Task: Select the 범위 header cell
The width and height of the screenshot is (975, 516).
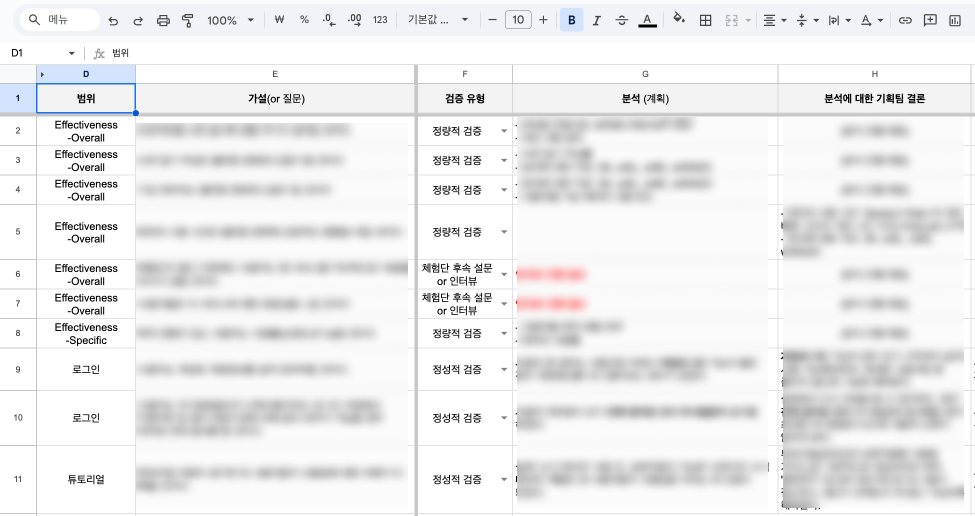Action: (86, 98)
